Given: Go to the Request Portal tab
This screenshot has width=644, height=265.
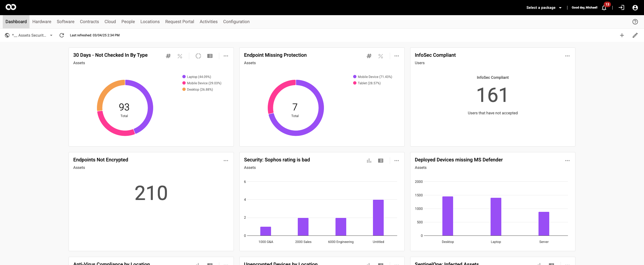Looking at the screenshot, I should [180, 22].
